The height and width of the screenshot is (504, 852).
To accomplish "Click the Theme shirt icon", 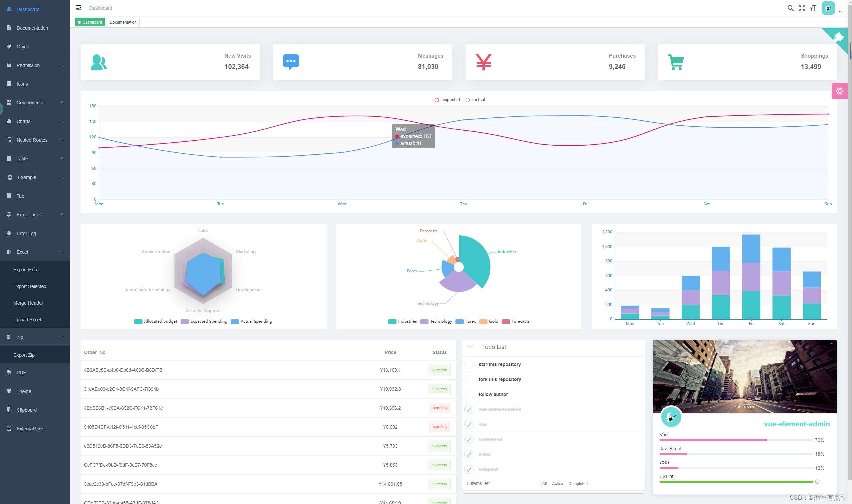I will point(9,391).
